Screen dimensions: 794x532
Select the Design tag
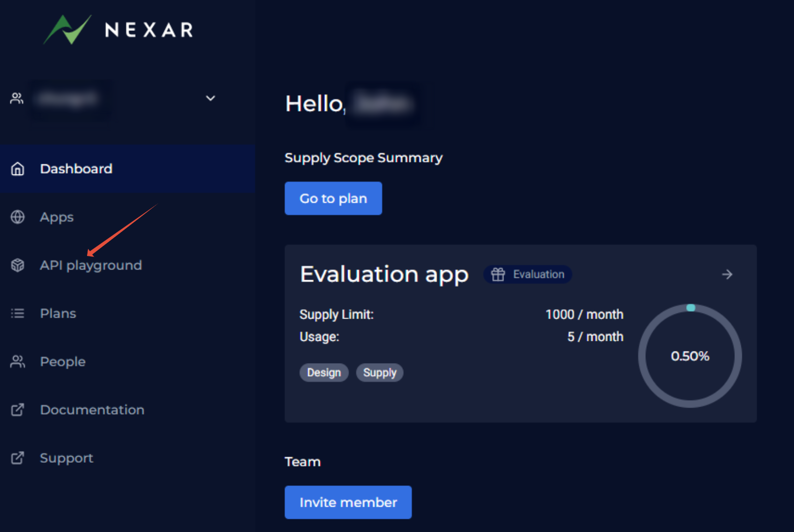click(x=324, y=373)
